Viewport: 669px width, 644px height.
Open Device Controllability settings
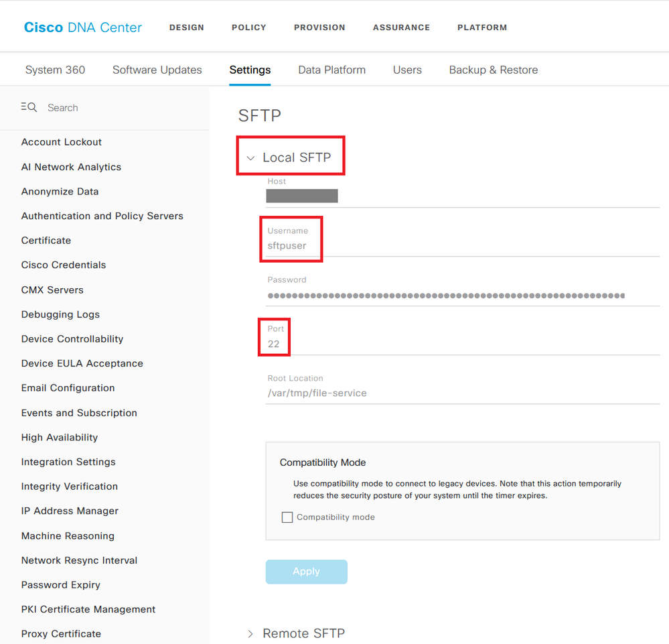72,338
